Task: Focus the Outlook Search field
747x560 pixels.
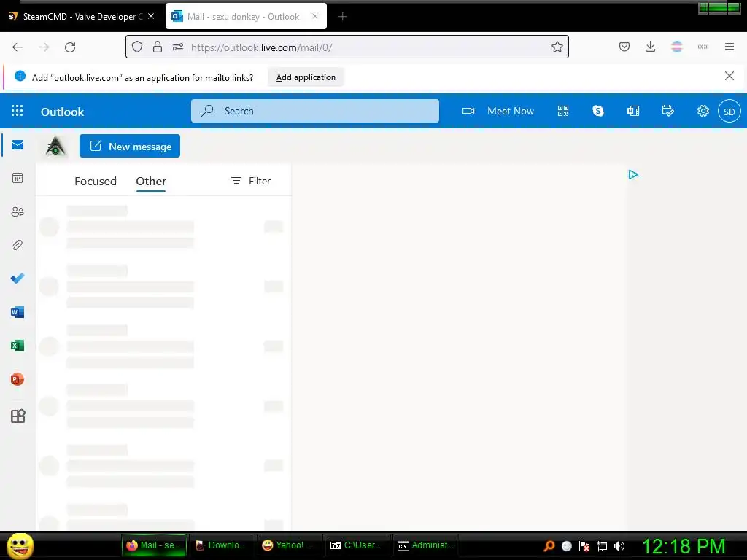Action: (315, 111)
